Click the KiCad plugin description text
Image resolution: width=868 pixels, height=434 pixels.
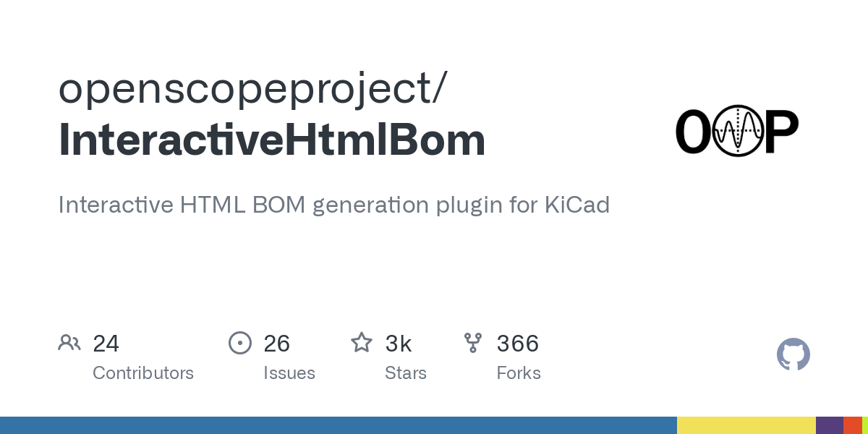[x=333, y=205]
